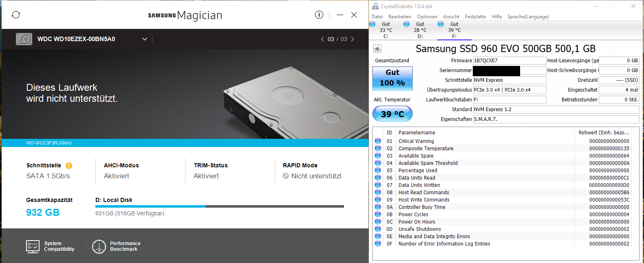Screen dimensions: 644x263
Task: Click the Eingeschaltet value 4 mal
Action: 619,90
